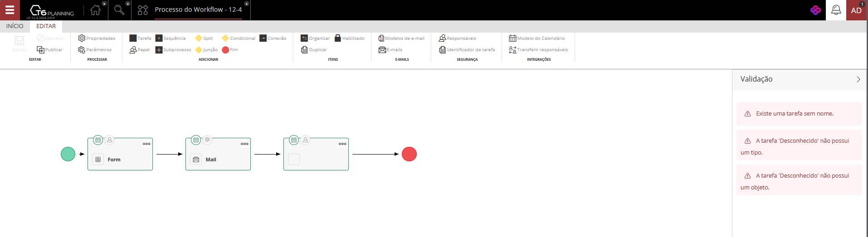Click the grid icon in the Form task
868x237 pixels.
[x=98, y=160]
